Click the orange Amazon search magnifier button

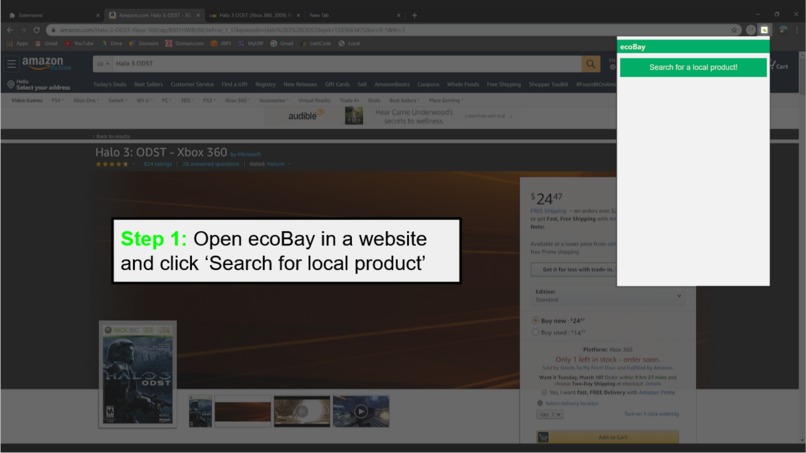(x=591, y=64)
